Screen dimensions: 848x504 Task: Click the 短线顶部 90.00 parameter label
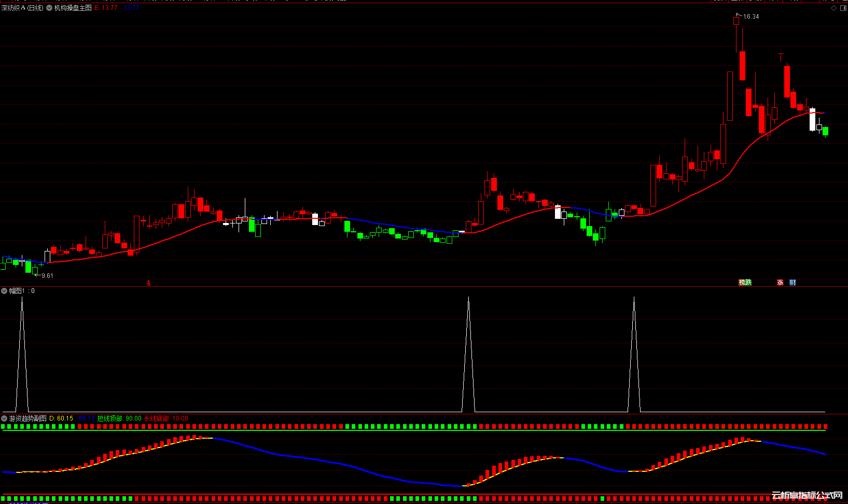pyautogui.click(x=119, y=418)
